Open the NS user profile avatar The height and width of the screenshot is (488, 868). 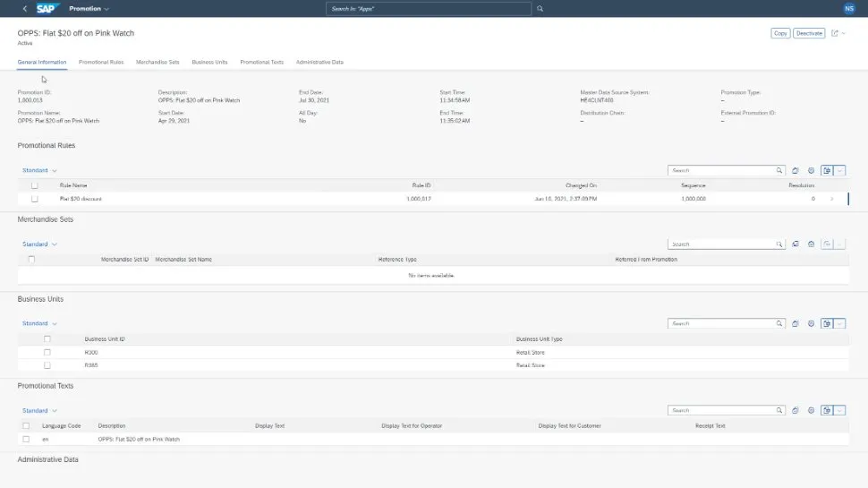pos(848,9)
